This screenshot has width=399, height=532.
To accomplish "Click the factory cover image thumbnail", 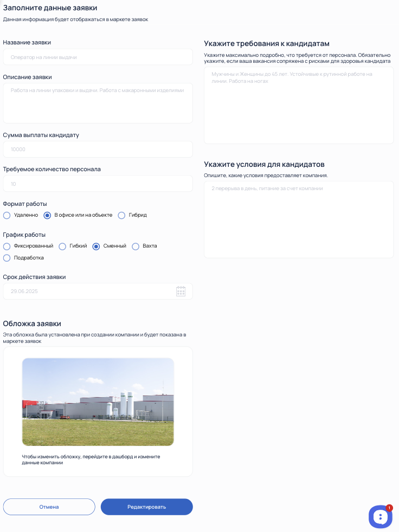I will 98,402.
